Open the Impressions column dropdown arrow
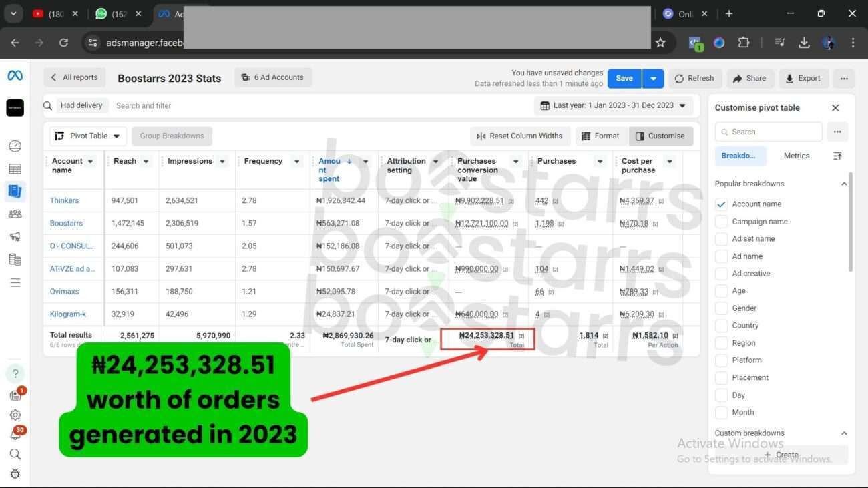 pyautogui.click(x=222, y=161)
